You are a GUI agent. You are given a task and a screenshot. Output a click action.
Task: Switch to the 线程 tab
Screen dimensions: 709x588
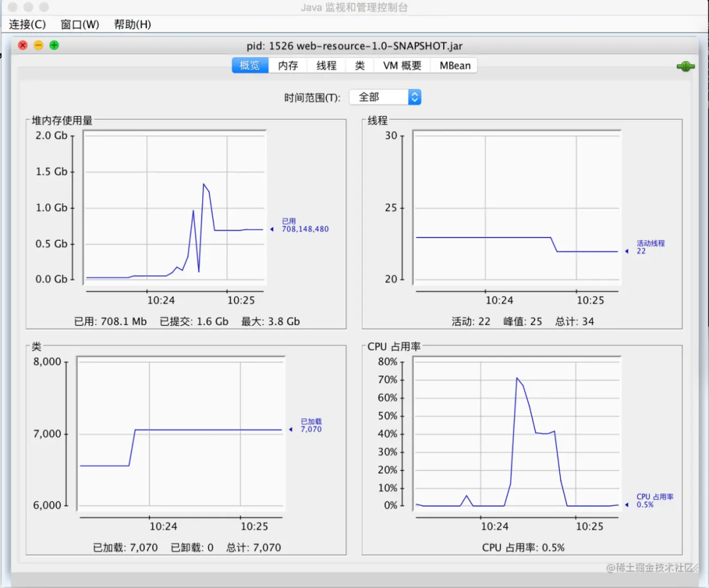326,66
